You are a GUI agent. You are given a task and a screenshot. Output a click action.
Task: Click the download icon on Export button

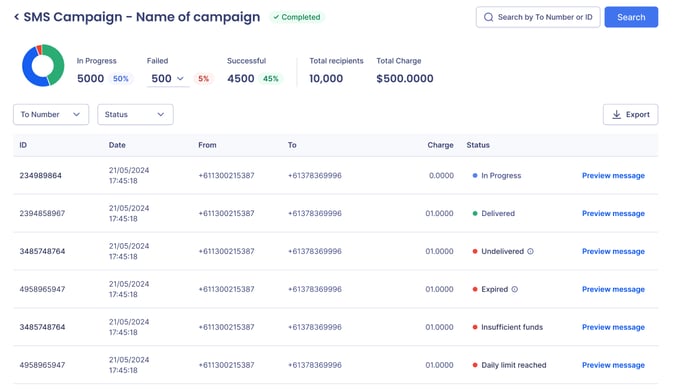coord(616,114)
